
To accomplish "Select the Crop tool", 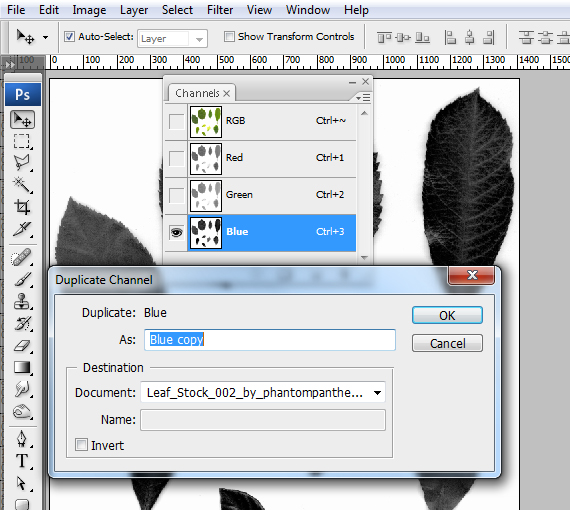I will click(22, 206).
